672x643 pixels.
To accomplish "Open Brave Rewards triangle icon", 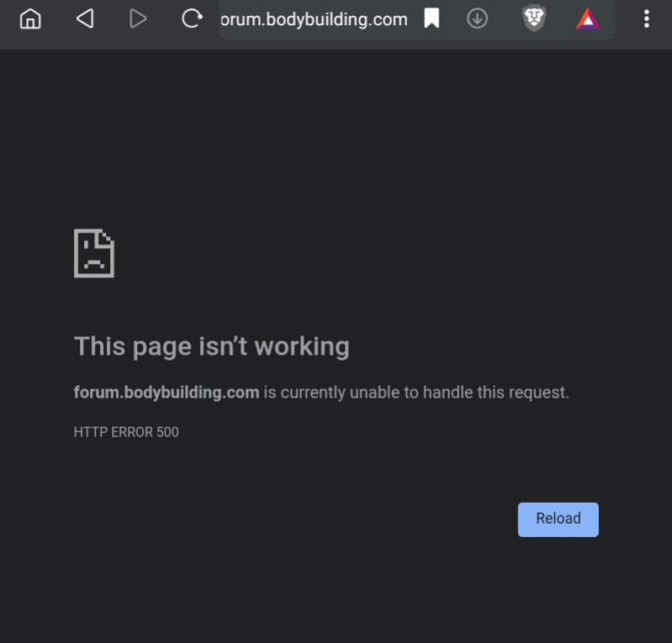I will 588,18.
